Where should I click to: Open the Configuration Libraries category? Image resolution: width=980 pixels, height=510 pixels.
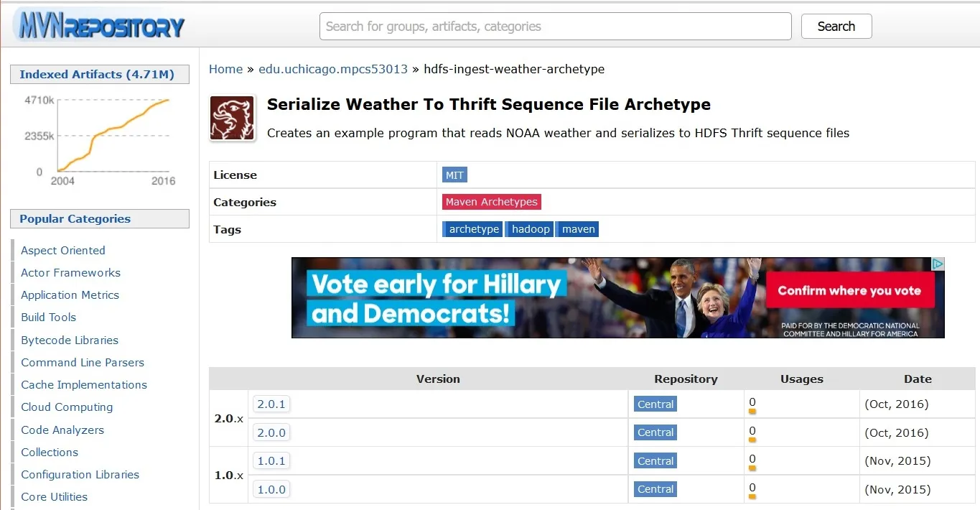click(x=80, y=474)
